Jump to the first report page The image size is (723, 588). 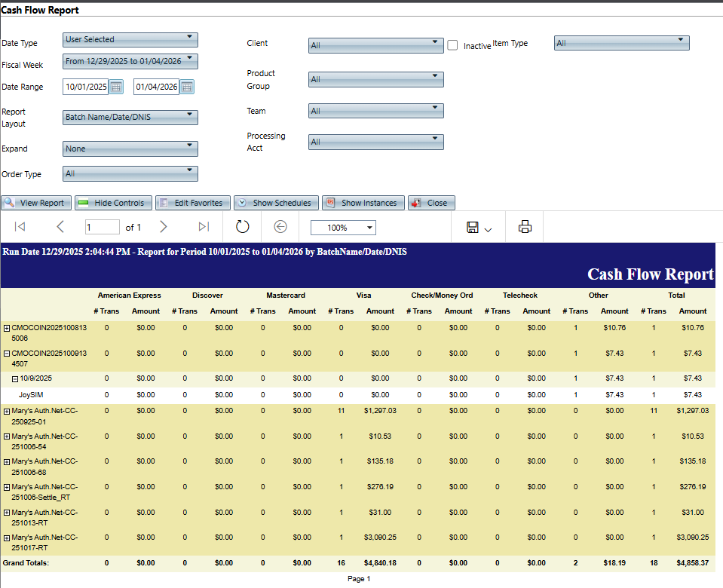click(20, 227)
